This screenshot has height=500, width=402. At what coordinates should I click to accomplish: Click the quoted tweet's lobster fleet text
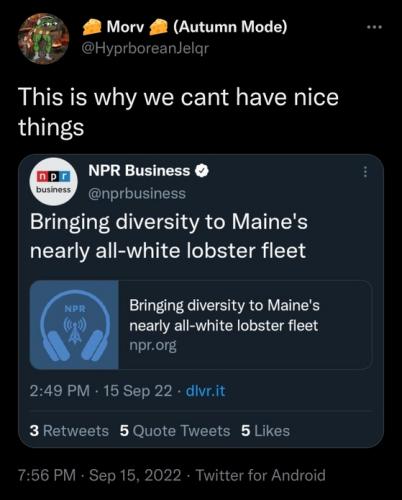[168, 236]
